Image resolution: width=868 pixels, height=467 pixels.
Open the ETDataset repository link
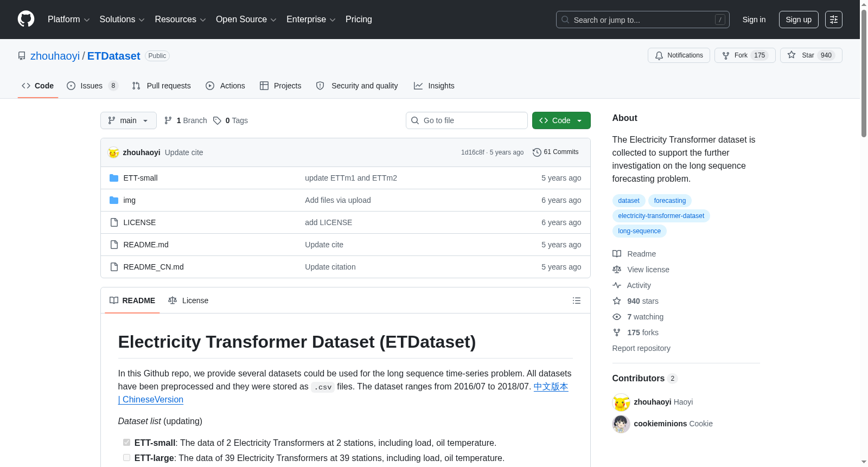pyautogui.click(x=113, y=56)
